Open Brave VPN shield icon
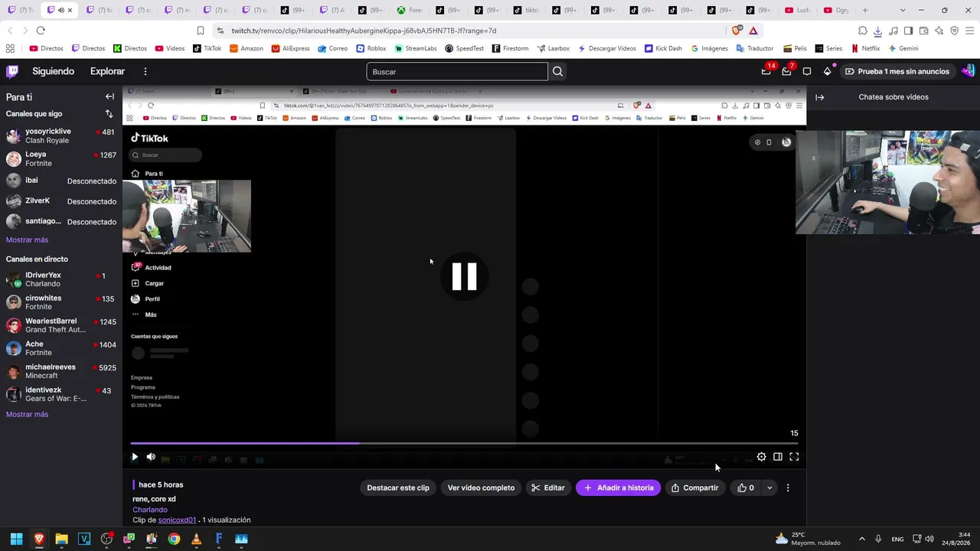 [954, 31]
